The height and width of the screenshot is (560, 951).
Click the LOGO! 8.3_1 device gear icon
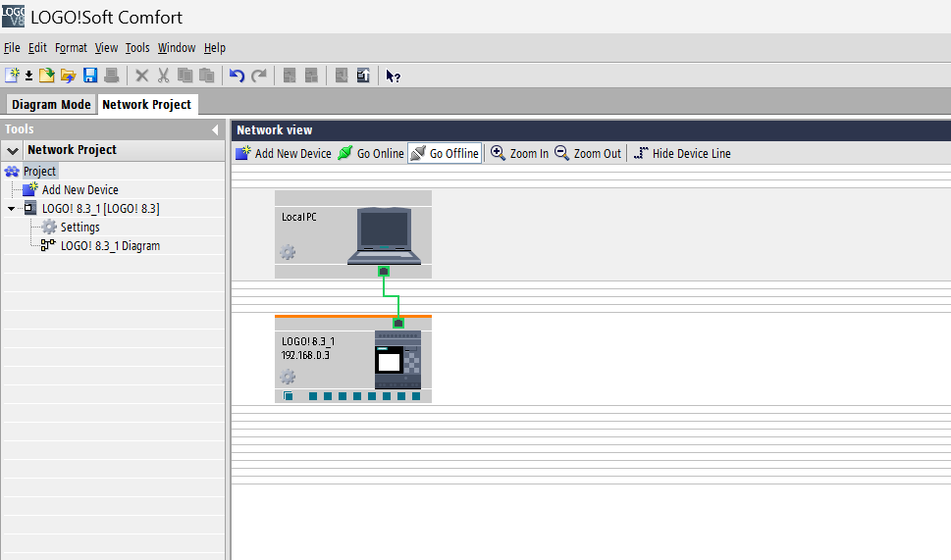(x=288, y=377)
